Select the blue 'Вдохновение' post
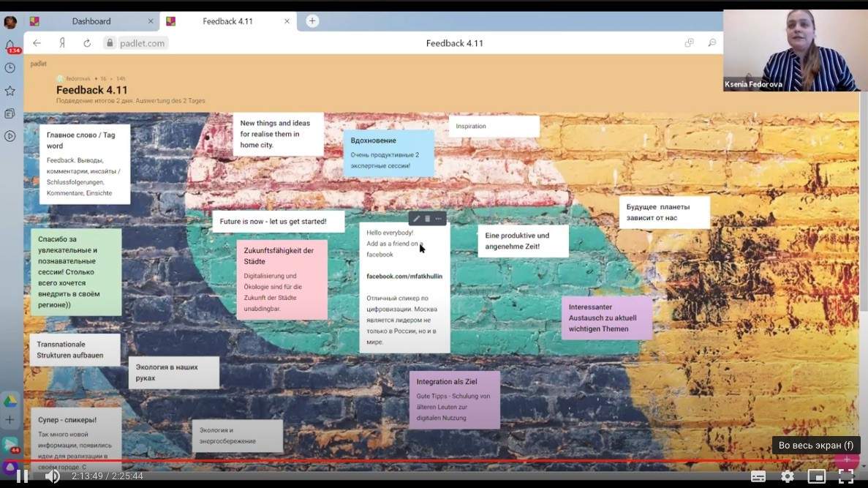This screenshot has width=868, height=488. click(x=388, y=153)
